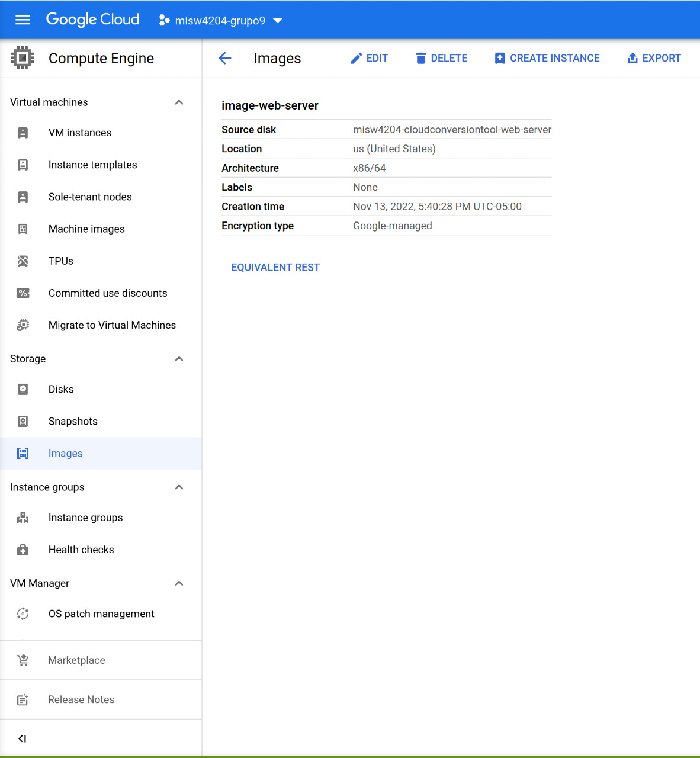This screenshot has height=758, width=700.
Task: Open the misw4204-grupo9 project selector
Action: (x=220, y=20)
